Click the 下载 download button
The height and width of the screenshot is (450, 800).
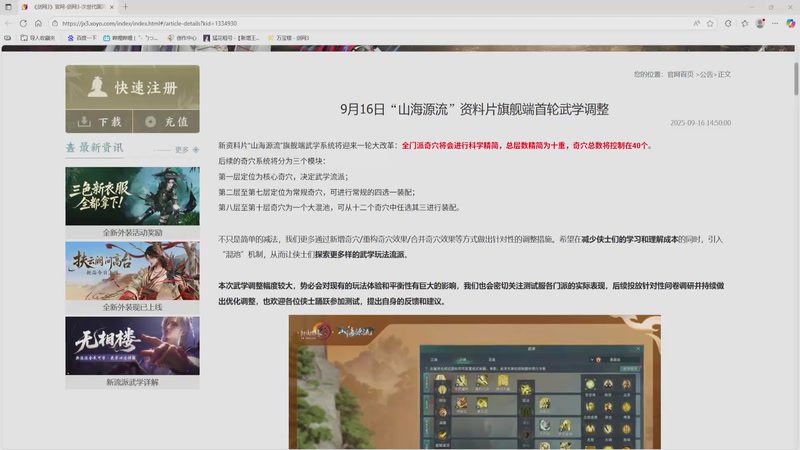pos(99,121)
